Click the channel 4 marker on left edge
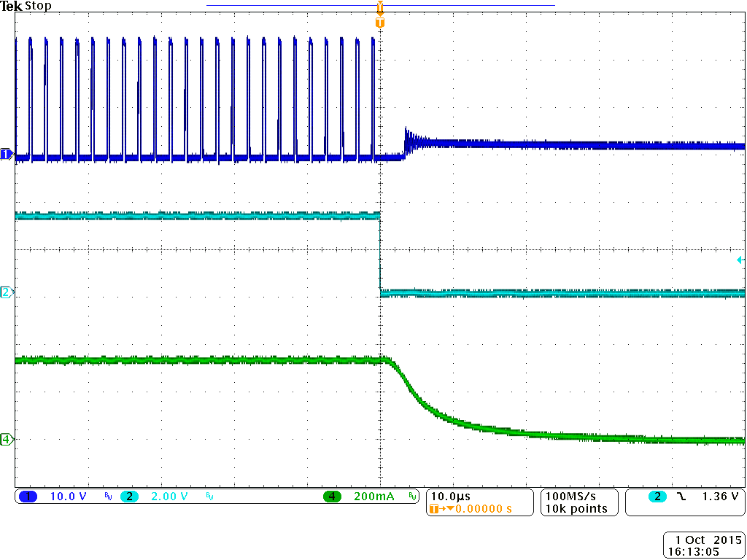747x560 pixels. click(6, 440)
